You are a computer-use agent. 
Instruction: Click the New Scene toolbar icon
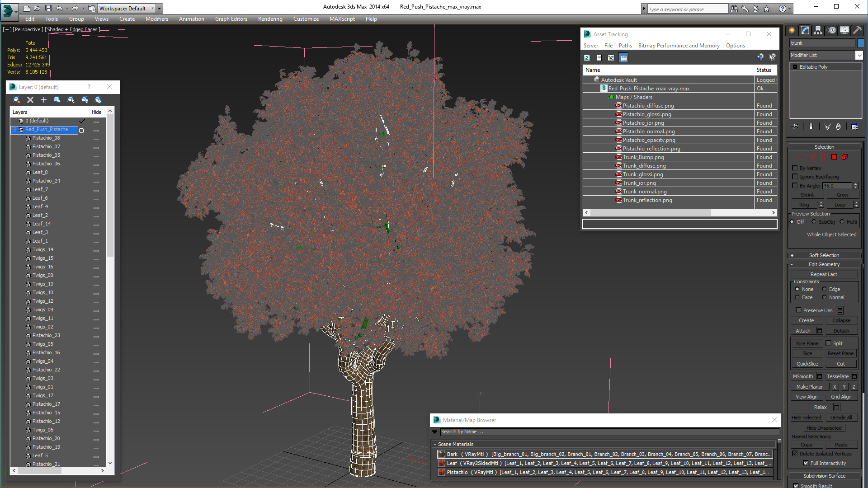[x=26, y=8]
